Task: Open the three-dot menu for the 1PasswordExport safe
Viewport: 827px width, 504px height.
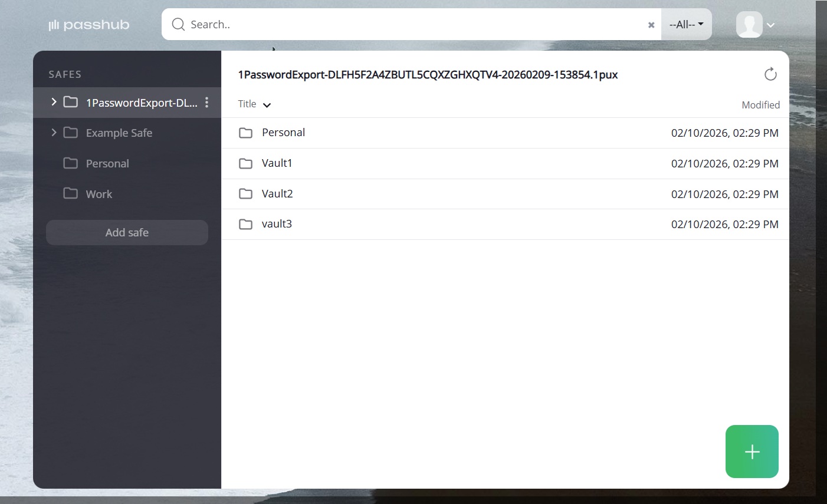Action: (206, 103)
